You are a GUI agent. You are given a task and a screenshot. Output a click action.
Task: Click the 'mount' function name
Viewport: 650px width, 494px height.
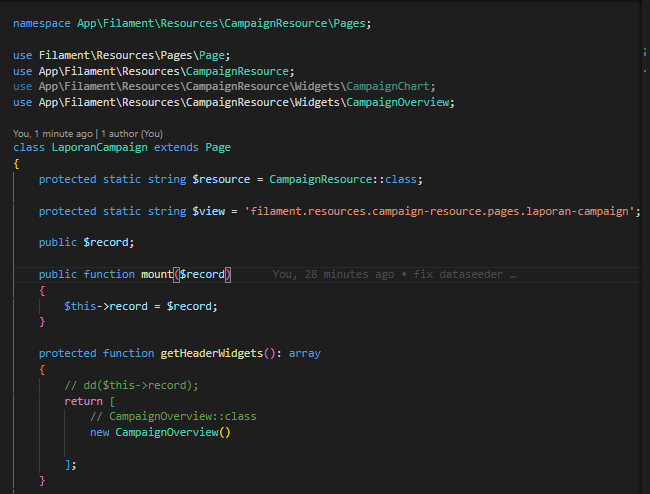[157, 274]
